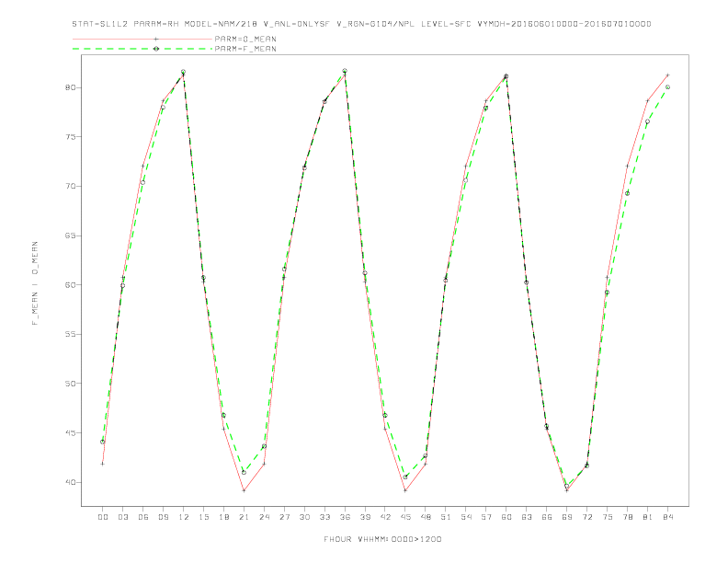
Task: Click the x-axis tick label 30
Action: coord(304,517)
